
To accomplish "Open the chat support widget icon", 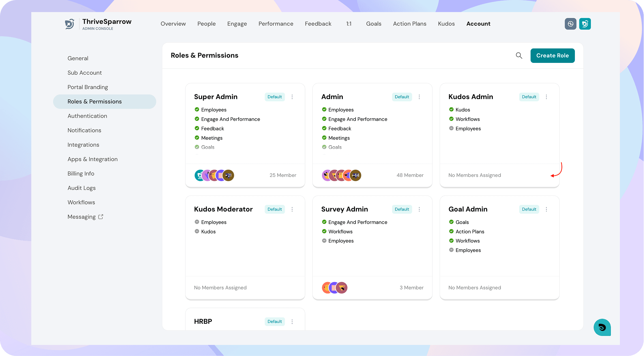I will tap(602, 327).
